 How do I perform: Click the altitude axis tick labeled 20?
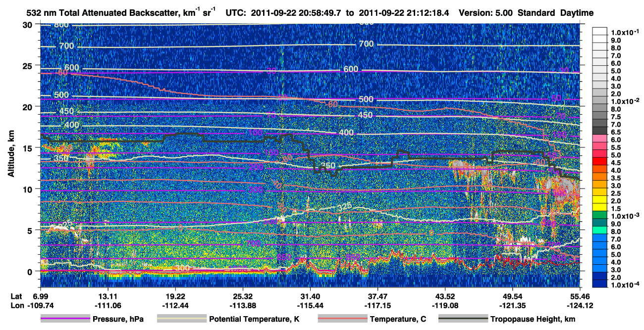pos(28,106)
